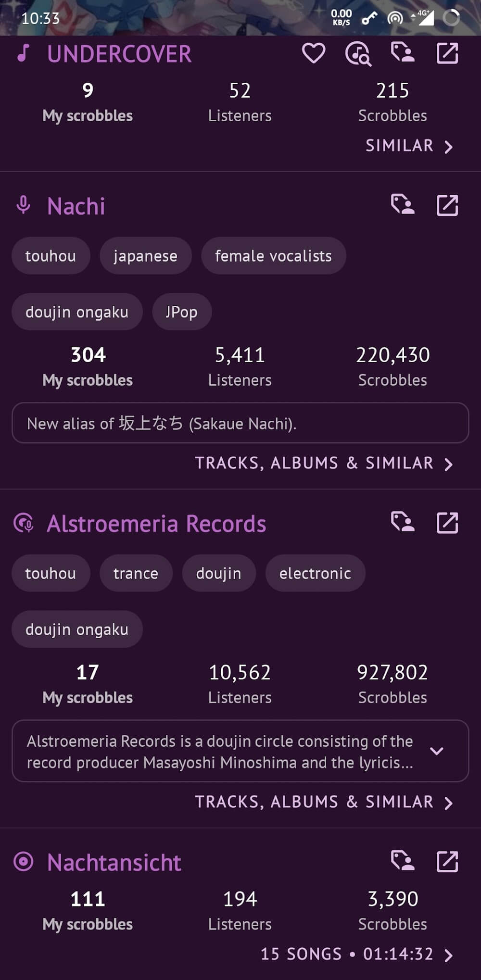View the 15 songs list of Nachtansicht
The height and width of the screenshot is (980, 481).
point(356,954)
